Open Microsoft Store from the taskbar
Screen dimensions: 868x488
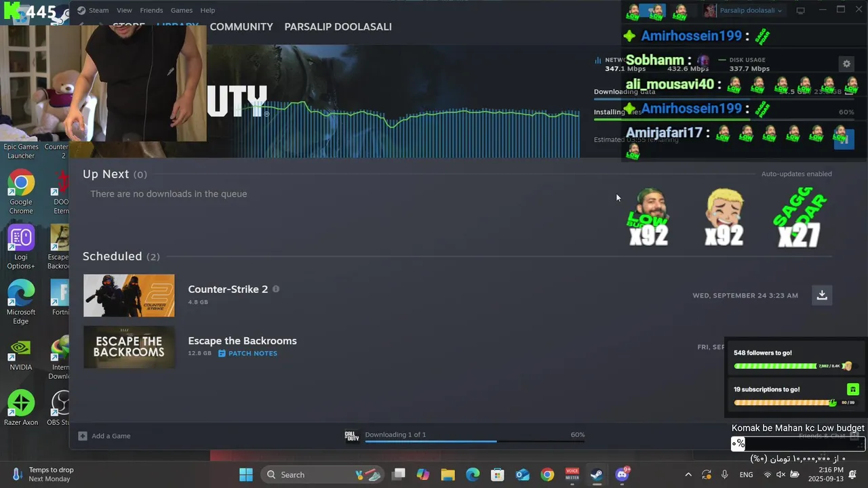tap(498, 474)
